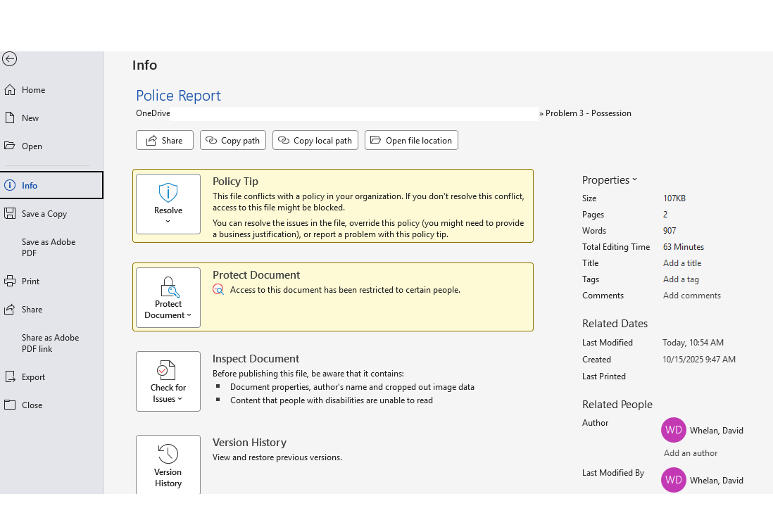Click Add comments field

tap(691, 296)
